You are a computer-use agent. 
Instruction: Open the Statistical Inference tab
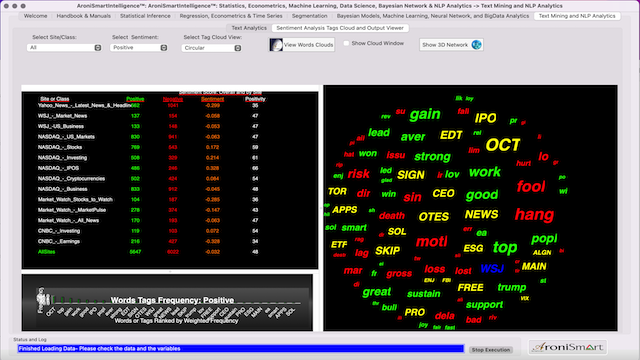pyautogui.click(x=145, y=16)
